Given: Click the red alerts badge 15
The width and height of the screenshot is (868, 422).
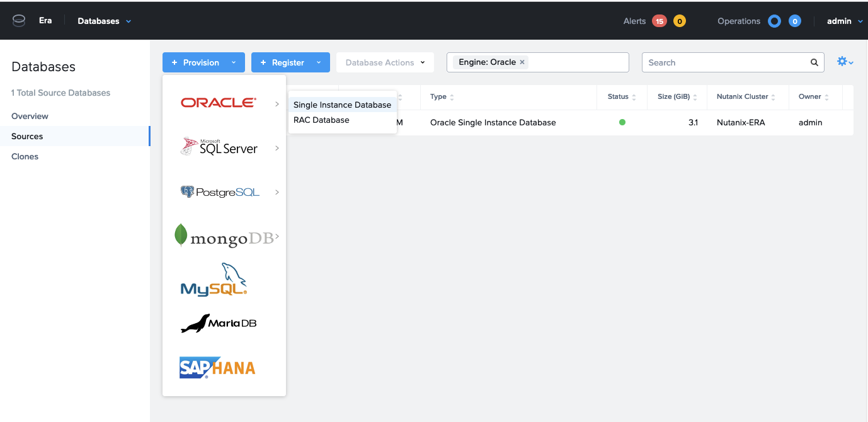Looking at the screenshot, I should point(660,21).
